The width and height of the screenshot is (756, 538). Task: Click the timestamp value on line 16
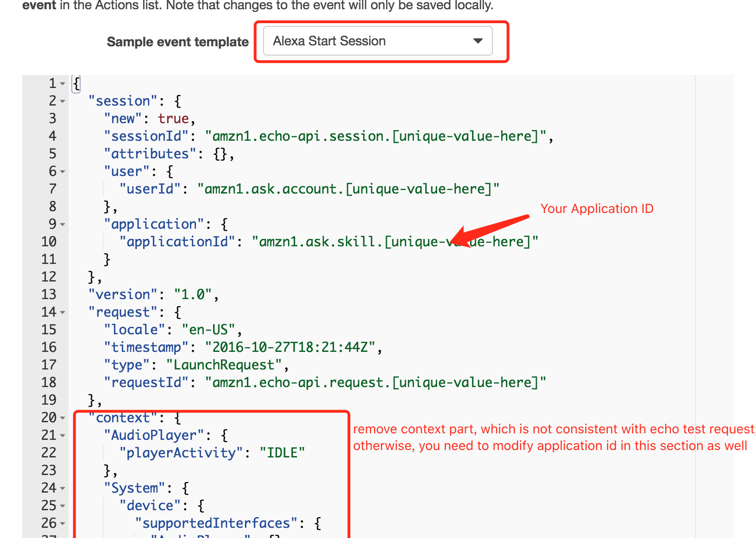[290, 347]
